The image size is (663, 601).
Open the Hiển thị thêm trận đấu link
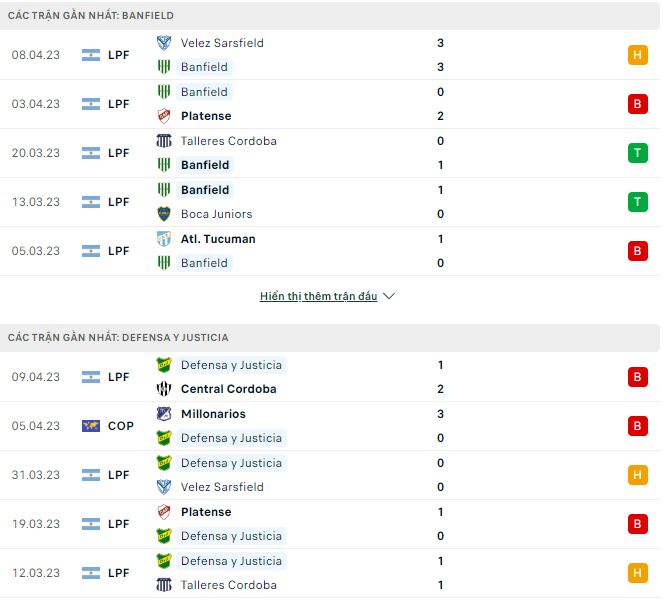click(318, 297)
